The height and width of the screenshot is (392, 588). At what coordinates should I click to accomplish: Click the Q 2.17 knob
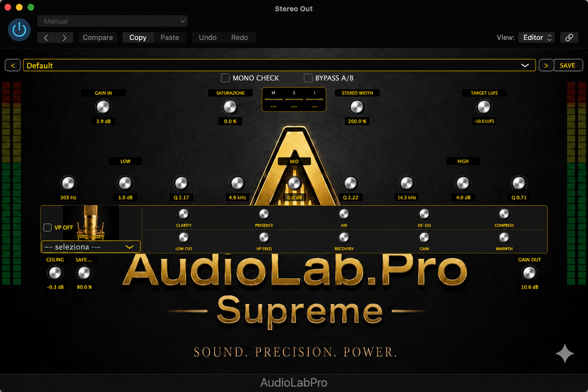point(181,183)
